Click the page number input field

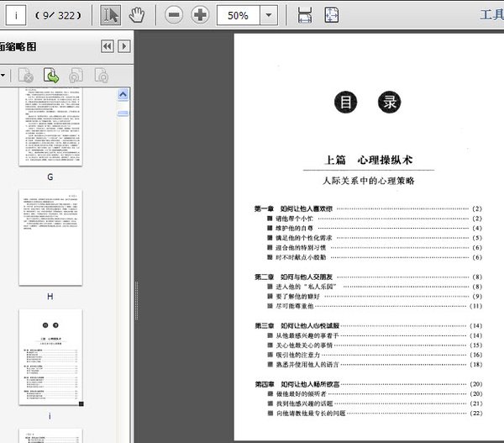click(16, 15)
